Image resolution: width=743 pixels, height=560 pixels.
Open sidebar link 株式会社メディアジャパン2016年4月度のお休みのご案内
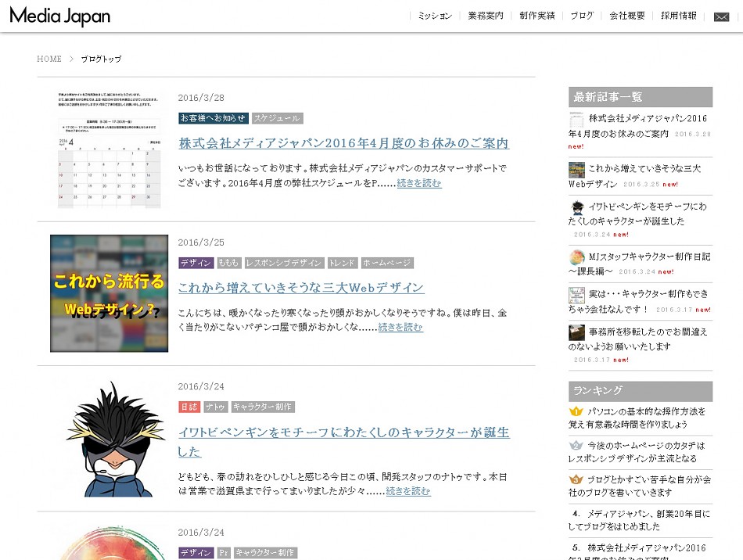[637, 126]
